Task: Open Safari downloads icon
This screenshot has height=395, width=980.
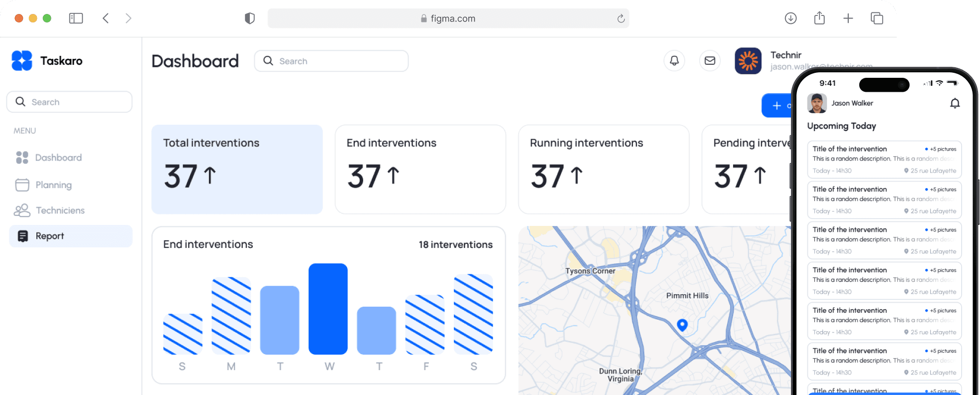Action: (790, 18)
